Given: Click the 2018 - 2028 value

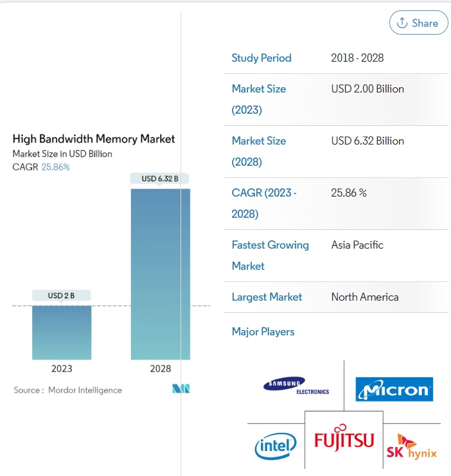Looking at the screenshot, I should coord(357,58).
